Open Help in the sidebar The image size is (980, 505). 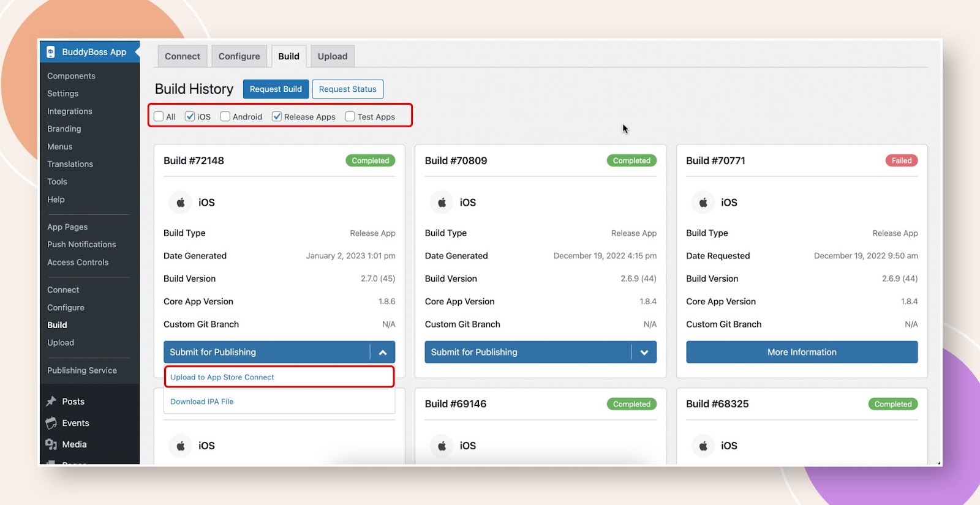click(56, 200)
